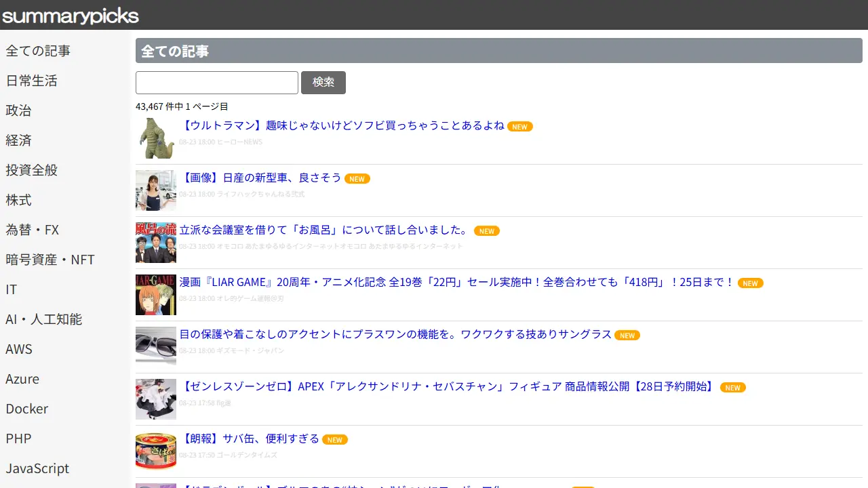Select 全ての記事 in the sidebar
Screen dimensions: 868x488
click(38, 51)
